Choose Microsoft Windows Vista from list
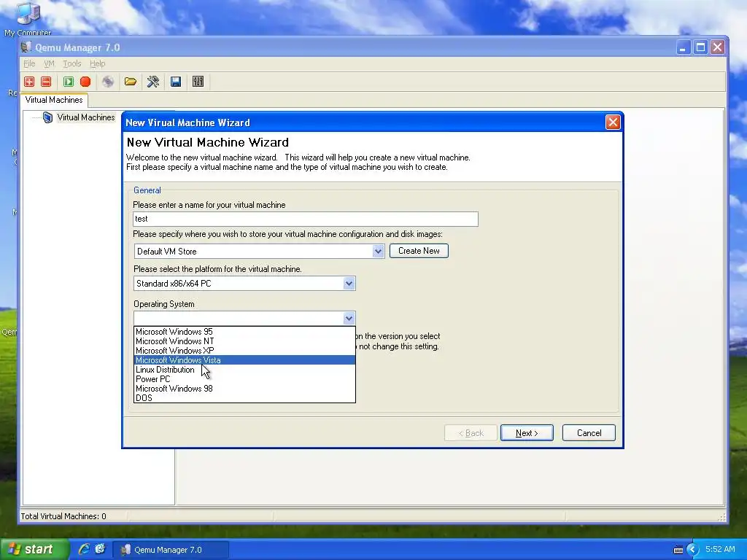Viewport: 747px width, 560px height. [244, 360]
